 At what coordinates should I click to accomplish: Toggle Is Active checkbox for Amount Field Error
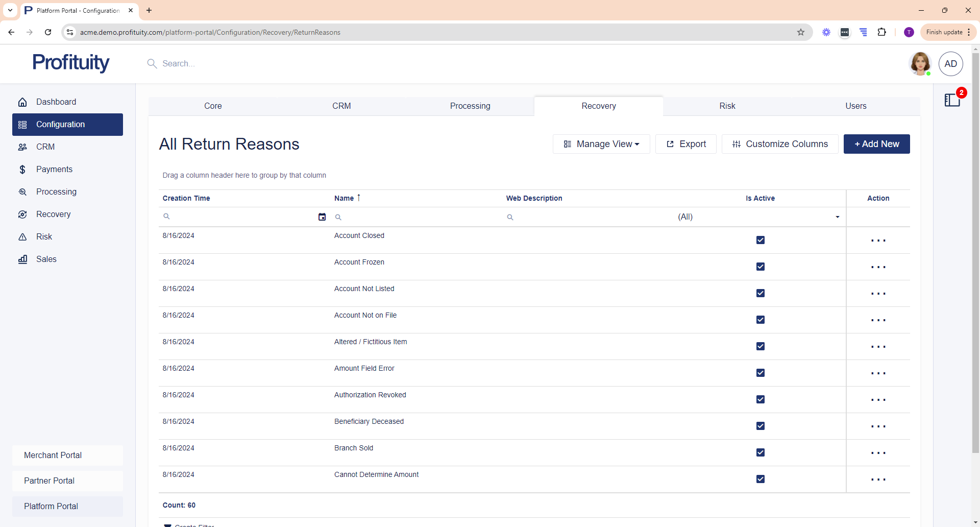click(x=761, y=373)
